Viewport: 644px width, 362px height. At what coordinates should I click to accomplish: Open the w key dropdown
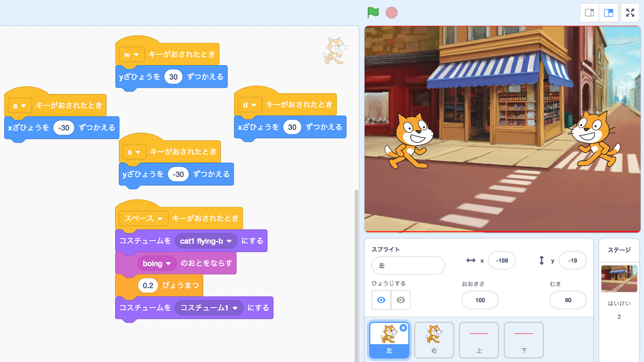tap(132, 54)
